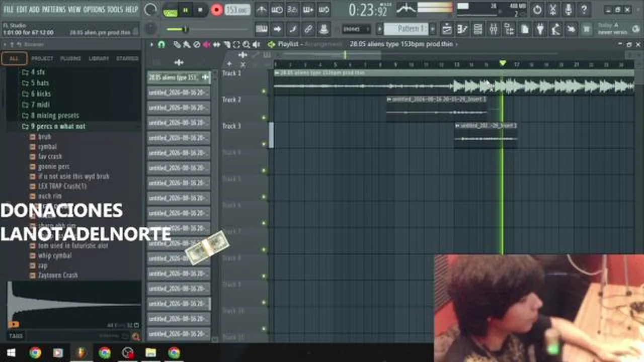Pause playback with the pause button

point(185,10)
